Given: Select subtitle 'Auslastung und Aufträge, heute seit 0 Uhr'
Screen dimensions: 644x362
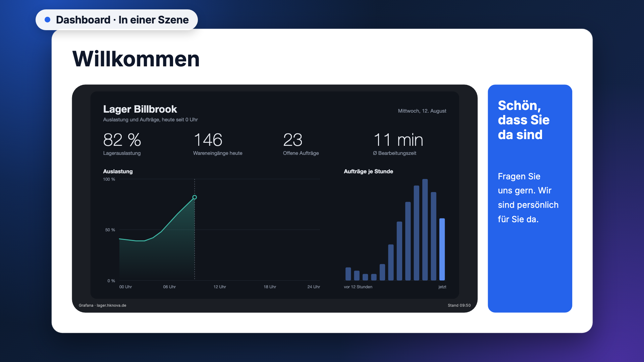Looking at the screenshot, I should [150, 120].
